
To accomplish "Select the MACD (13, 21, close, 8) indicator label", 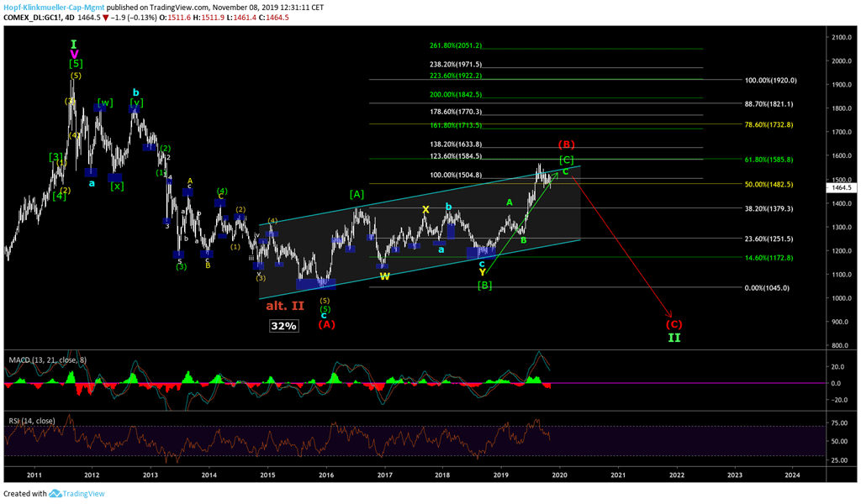I will (x=47, y=360).
